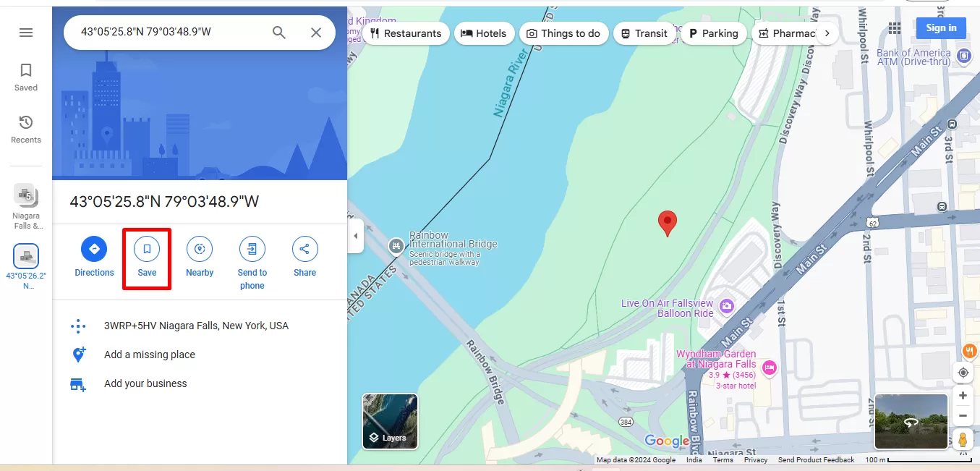Viewport: 980px width, 471px height.
Task: Zoom out with the minus button
Action: 963,416
